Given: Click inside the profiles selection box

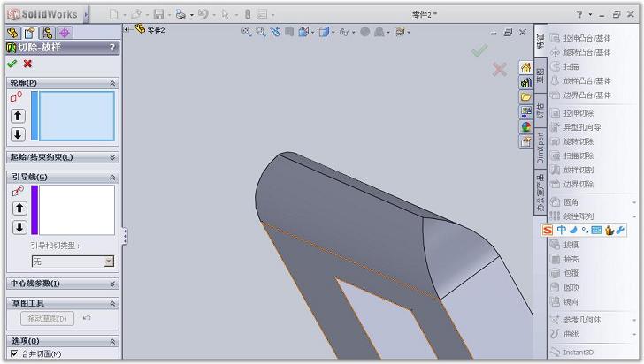Looking at the screenshot, I should [76, 116].
